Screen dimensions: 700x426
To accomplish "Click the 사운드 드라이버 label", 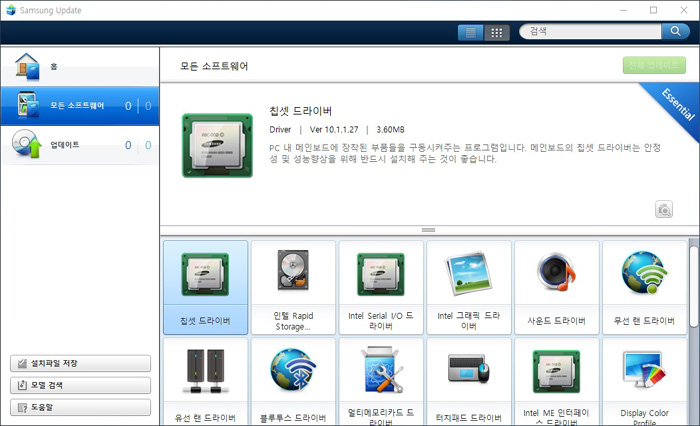I will (x=556, y=321).
